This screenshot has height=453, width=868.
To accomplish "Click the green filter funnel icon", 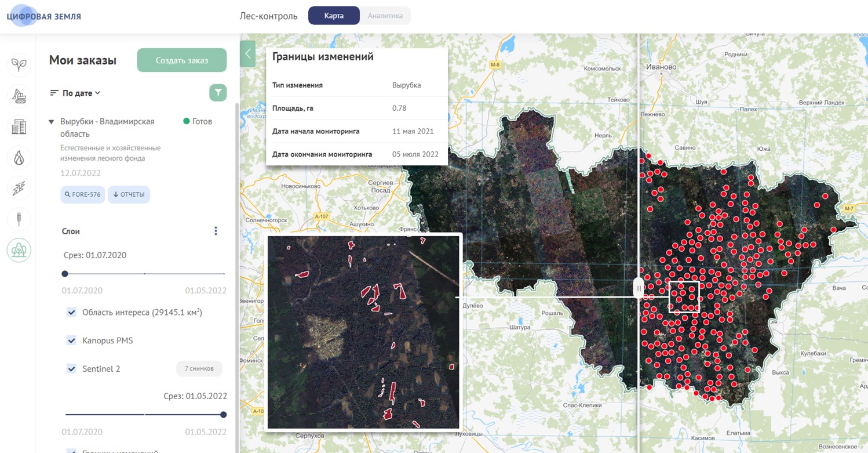I will click(x=218, y=93).
